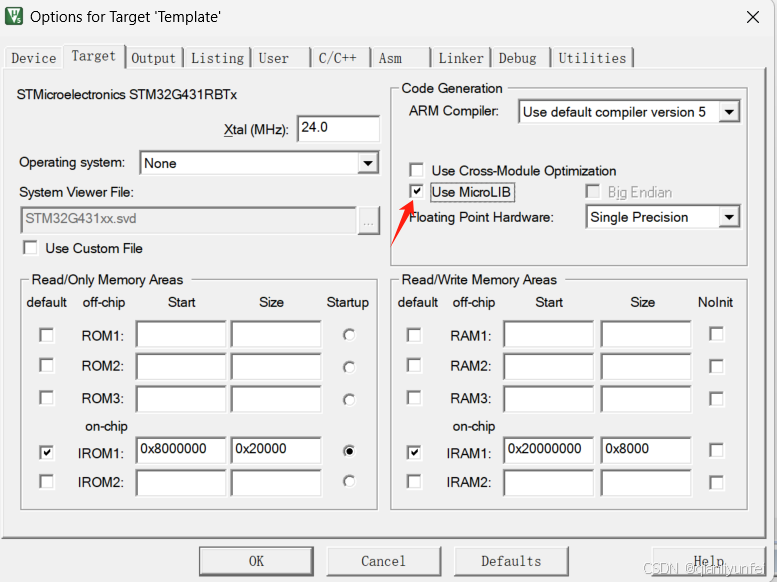Image resolution: width=777 pixels, height=582 pixels.
Task: Check the IRAM2 default checkbox
Action: tap(414, 481)
